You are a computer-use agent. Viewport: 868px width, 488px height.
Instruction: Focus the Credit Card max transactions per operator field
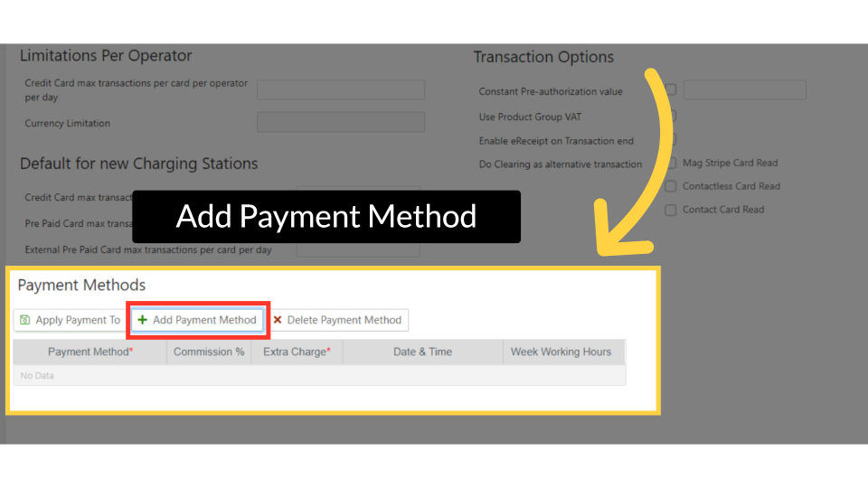tap(340, 89)
